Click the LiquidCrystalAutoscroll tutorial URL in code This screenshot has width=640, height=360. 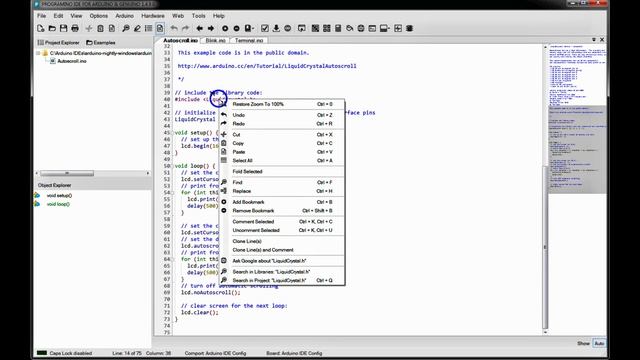coord(267,66)
